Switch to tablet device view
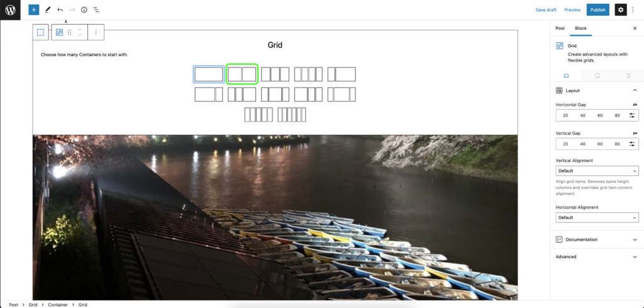The height and width of the screenshot is (308, 644). pos(597,76)
